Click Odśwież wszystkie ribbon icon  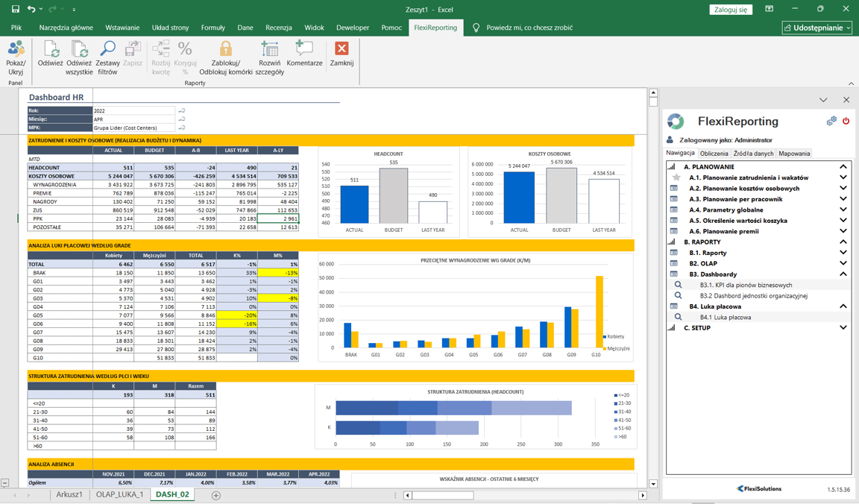79,50
